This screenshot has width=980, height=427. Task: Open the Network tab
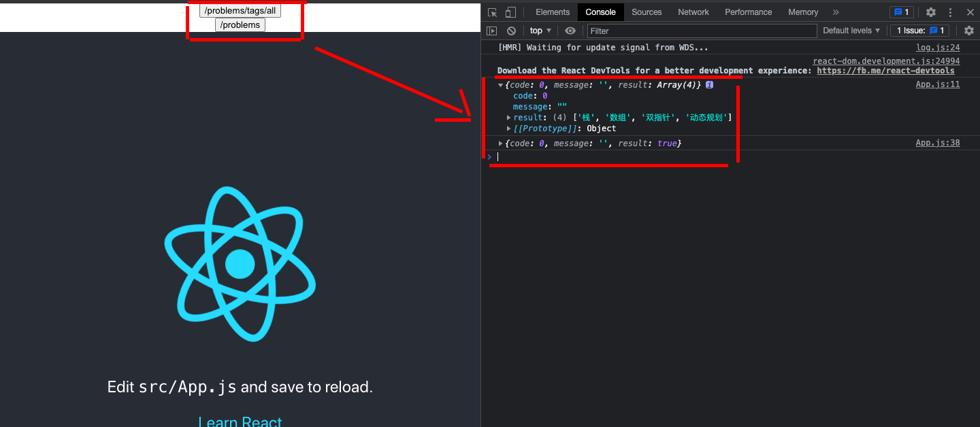[693, 12]
